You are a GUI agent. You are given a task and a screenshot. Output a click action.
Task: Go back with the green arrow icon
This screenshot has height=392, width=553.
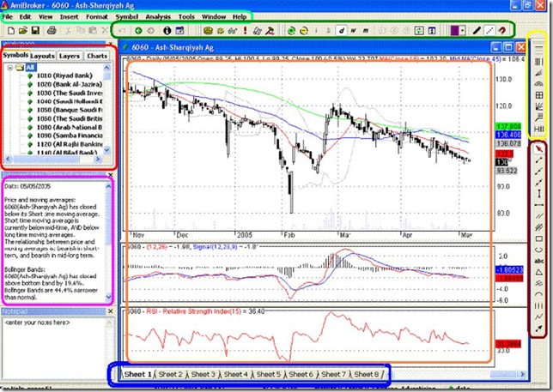(x=138, y=31)
